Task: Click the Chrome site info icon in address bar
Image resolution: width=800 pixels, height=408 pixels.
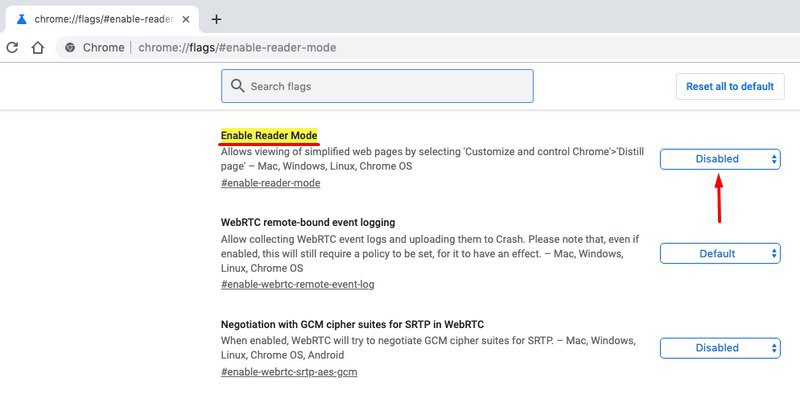Action: click(70, 47)
